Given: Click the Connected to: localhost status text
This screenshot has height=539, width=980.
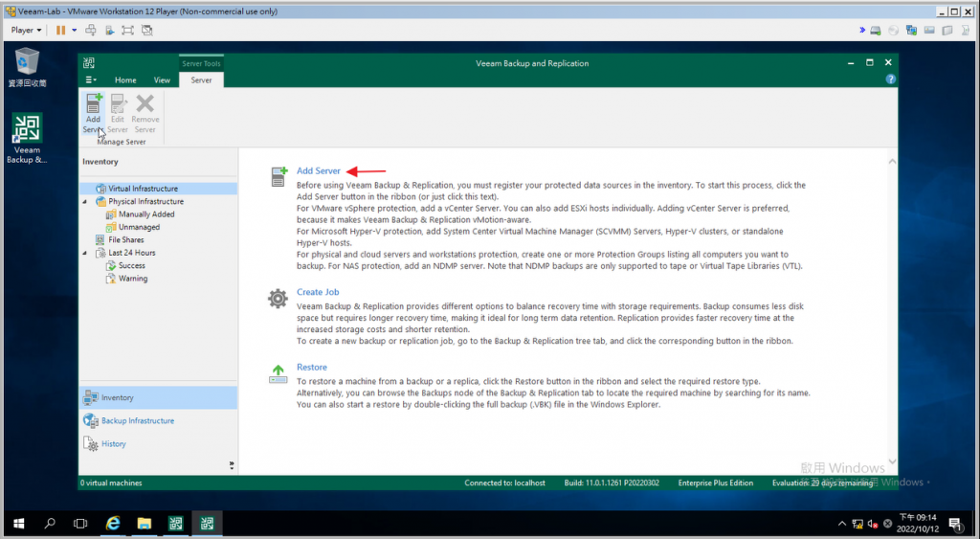Looking at the screenshot, I should coord(504,483).
